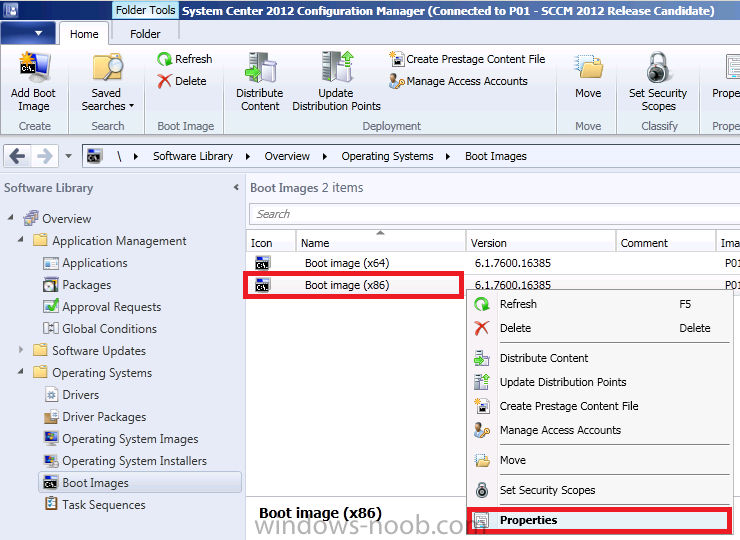Choose Create Prestage Content File context entry
740x540 pixels.
599,406
